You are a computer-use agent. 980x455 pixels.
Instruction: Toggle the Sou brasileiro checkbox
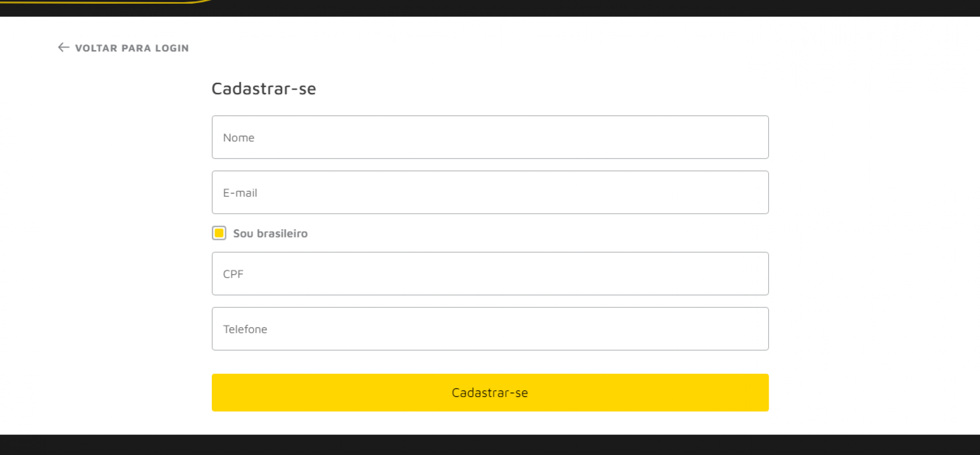219,233
